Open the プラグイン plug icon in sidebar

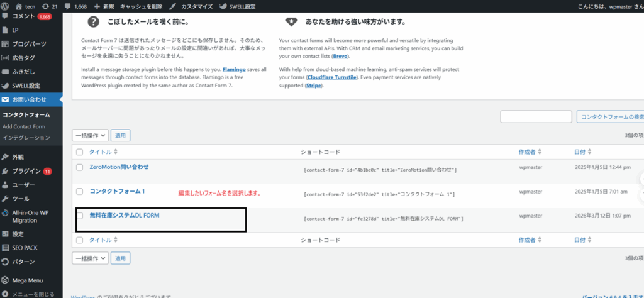pos(6,171)
